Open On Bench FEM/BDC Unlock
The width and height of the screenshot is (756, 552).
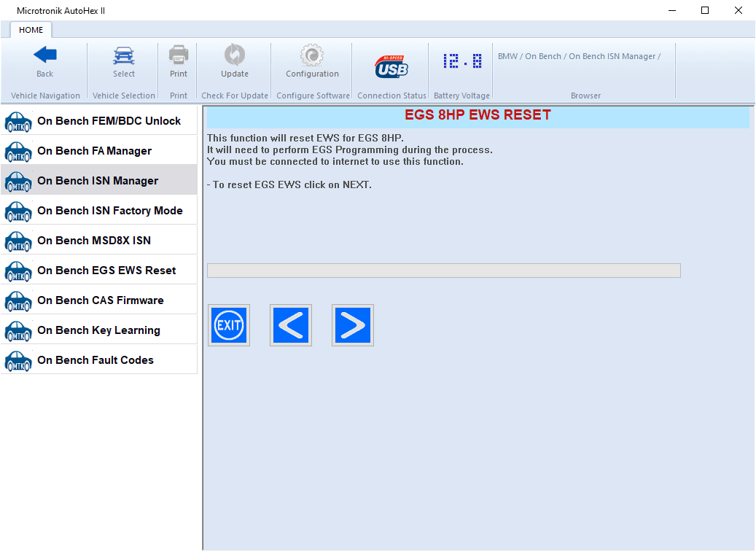pyautogui.click(x=99, y=120)
